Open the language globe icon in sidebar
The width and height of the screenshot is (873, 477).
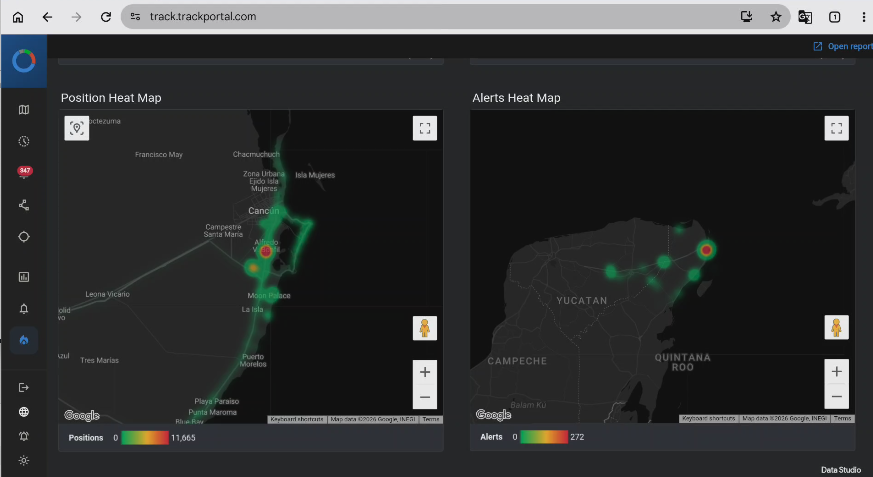point(23,412)
